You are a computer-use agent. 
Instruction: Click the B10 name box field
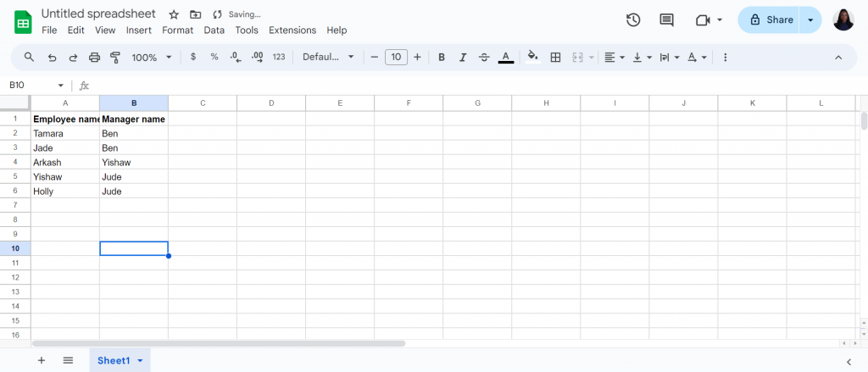pos(36,86)
